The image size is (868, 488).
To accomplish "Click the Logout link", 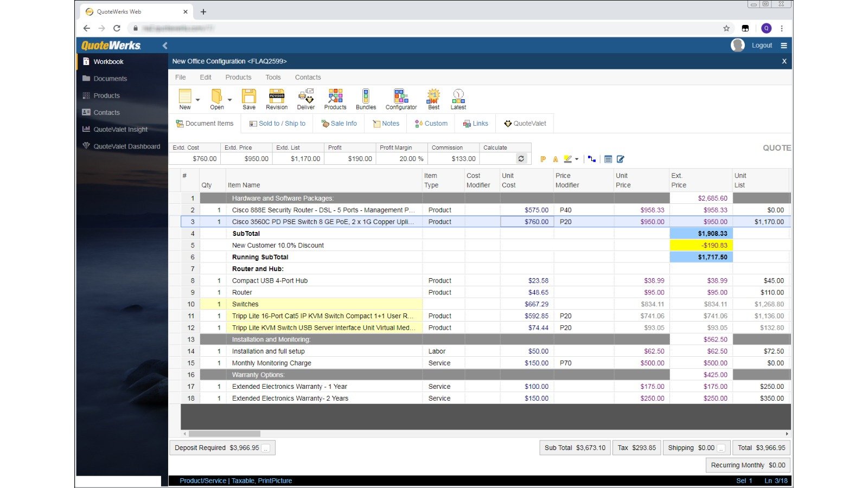I will tap(762, 46).
